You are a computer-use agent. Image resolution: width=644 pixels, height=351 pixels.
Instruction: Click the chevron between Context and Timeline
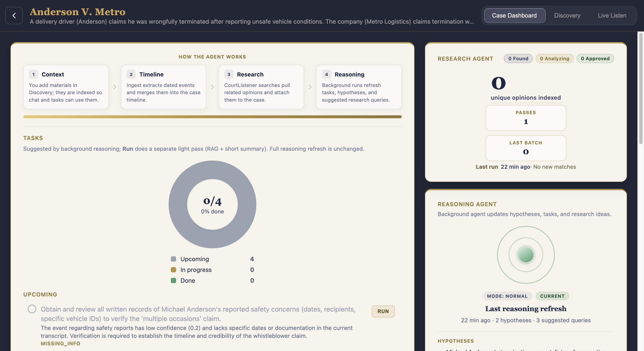coord(115,87)
